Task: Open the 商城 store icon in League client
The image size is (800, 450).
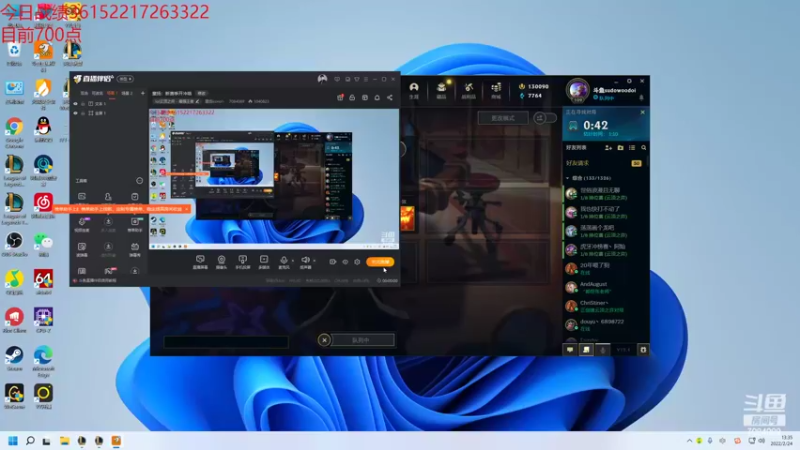Action: tap(496, 90)
